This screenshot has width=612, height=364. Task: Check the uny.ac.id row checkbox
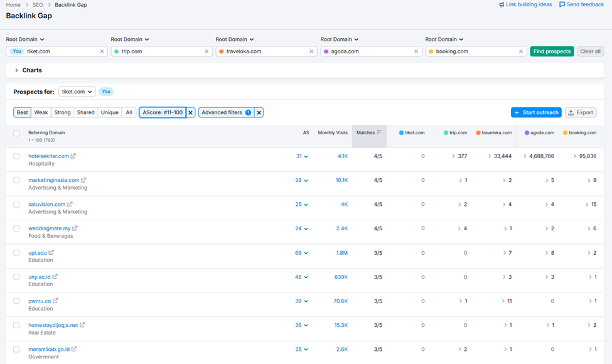[16, 277]
